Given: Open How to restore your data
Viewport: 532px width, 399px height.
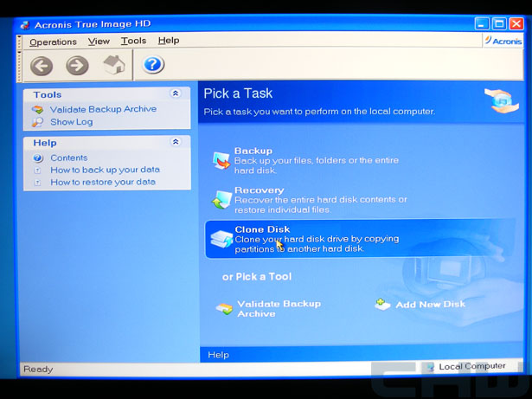Looking at the screenshot, I should [103, 182].
